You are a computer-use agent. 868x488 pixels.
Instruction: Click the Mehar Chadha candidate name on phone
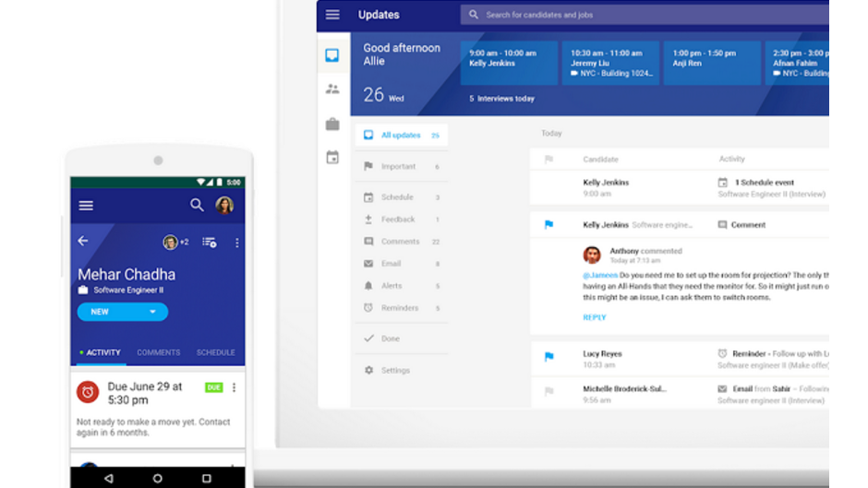coord(127,274)
